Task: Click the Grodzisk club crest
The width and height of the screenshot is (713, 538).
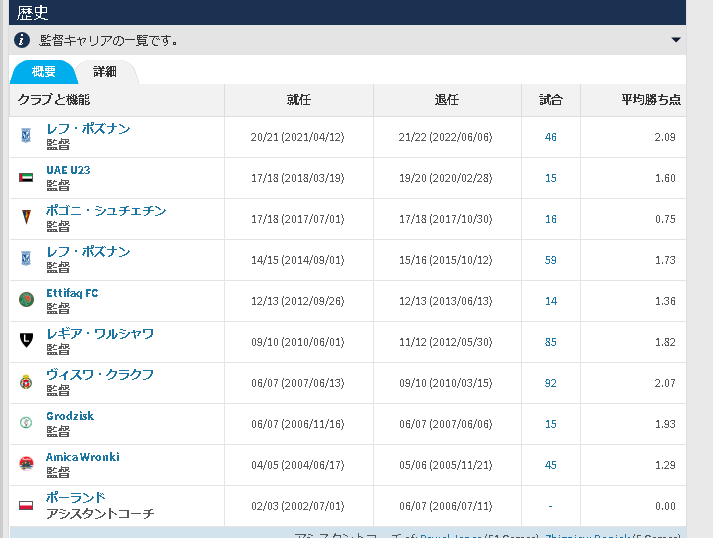Action: pyautogui.click(x=26, y=423)
